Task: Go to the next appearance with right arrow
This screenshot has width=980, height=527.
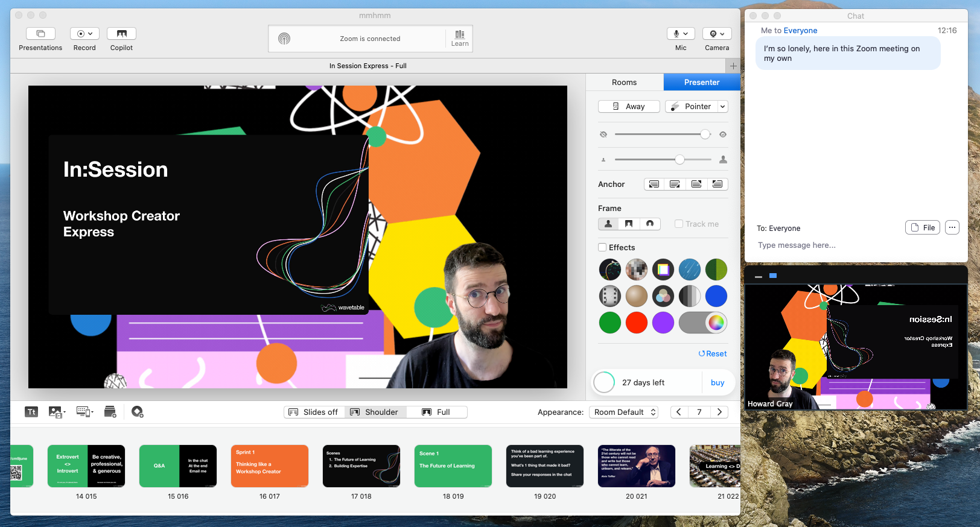Action: (x=719, y=412)
